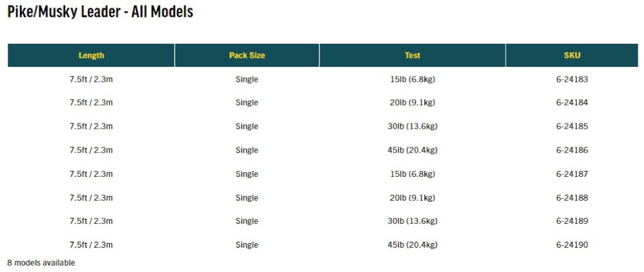Select SKU 6-24183 cell
Image resolution: width=644 pixels, height=272 pixels.
pos(572,79)
